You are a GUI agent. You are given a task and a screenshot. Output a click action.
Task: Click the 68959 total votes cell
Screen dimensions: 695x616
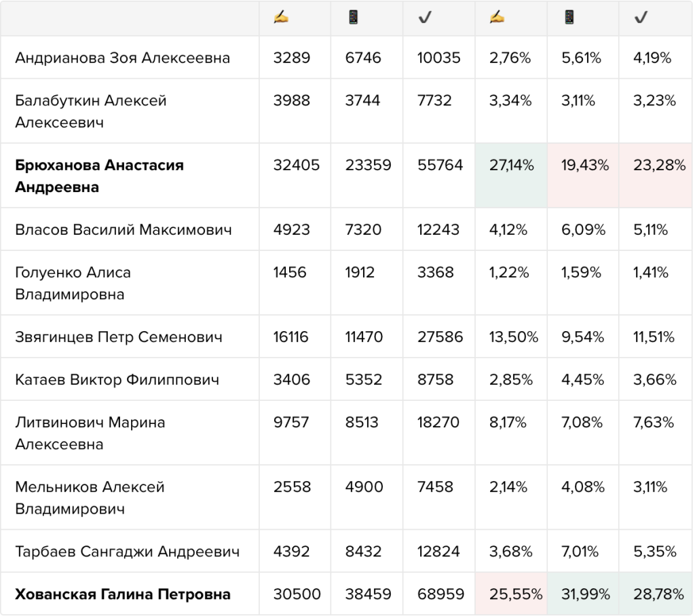(439, 594)
